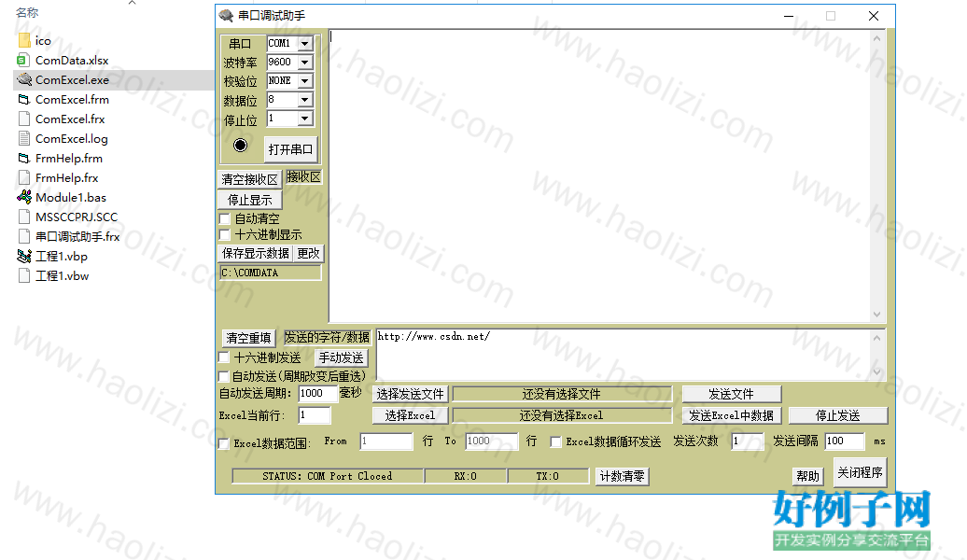The height and width of the screenshot is (560, 967).
Task: Click the serial assistant title bar icon
Action: (226, 16)
